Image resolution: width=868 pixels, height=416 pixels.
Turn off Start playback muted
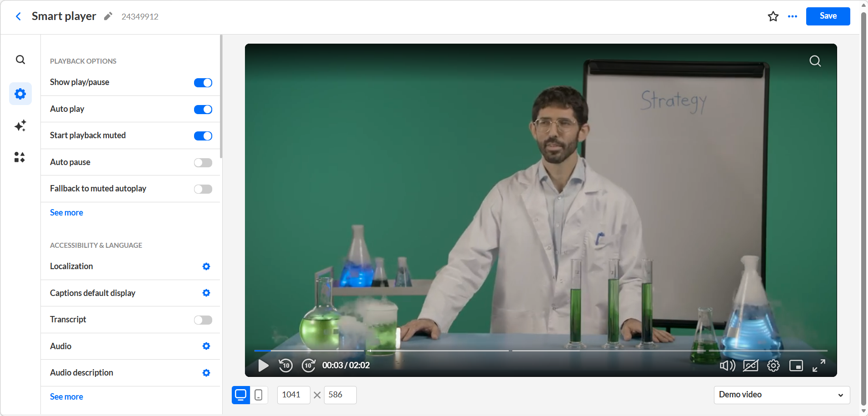203,136
